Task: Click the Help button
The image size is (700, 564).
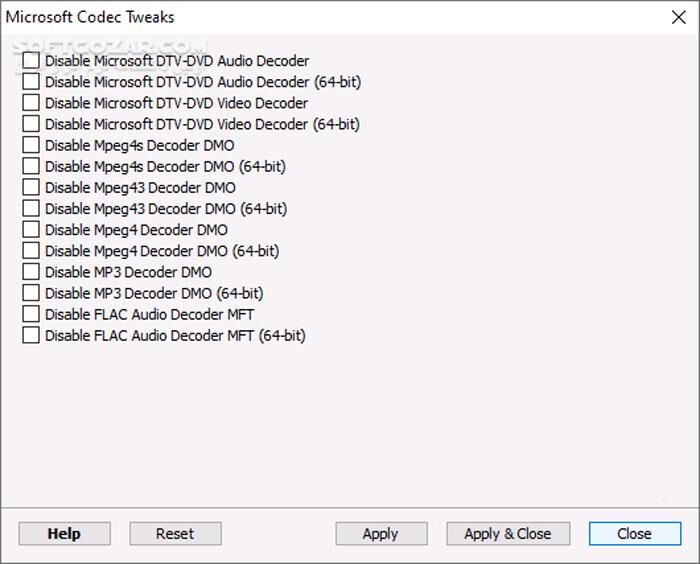Action: pyautogui.click(x=64, y=533)
